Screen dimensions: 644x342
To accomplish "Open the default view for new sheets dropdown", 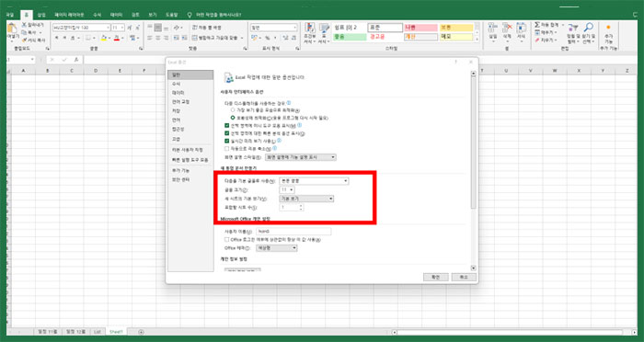I will coord(306,199).
